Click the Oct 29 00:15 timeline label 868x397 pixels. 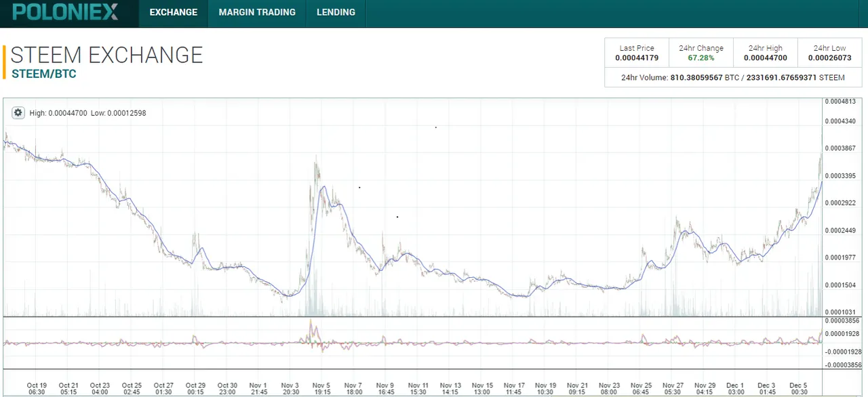pyautogui.click(x=195, y=388)
